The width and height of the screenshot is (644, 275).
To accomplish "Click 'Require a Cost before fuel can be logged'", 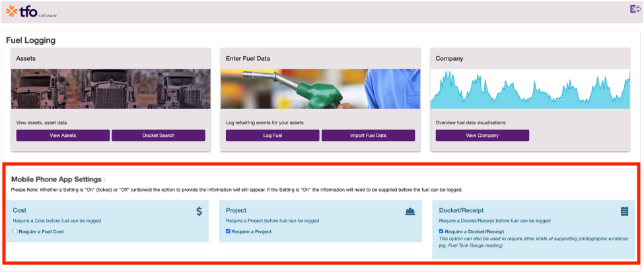I will [x=57, y=221].
